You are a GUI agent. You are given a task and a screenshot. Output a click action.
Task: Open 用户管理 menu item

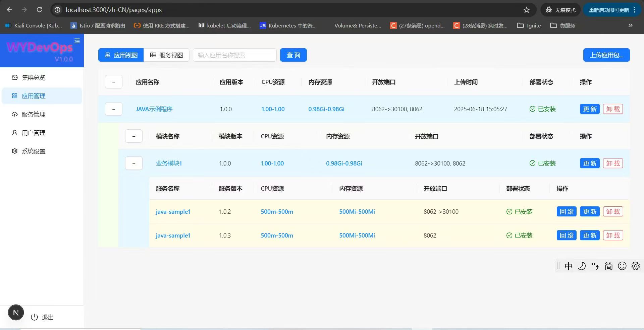(x=42, y=133)
